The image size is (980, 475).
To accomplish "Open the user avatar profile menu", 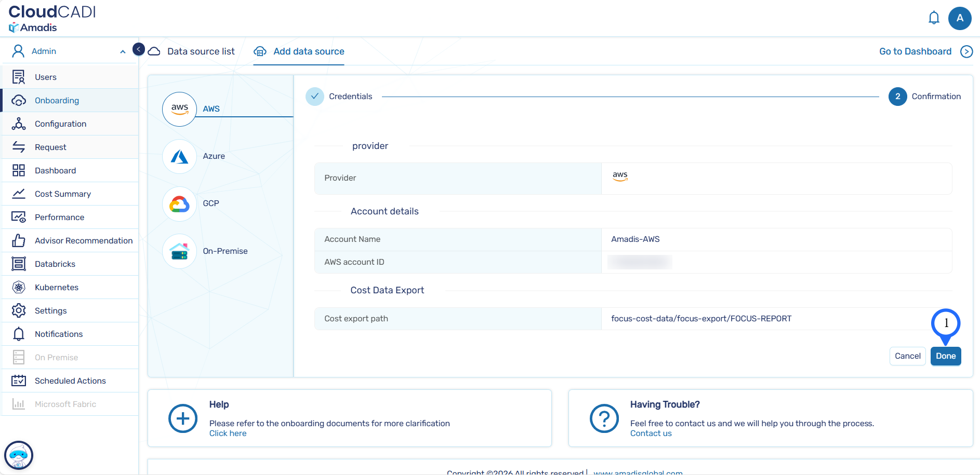I will 959,18.
